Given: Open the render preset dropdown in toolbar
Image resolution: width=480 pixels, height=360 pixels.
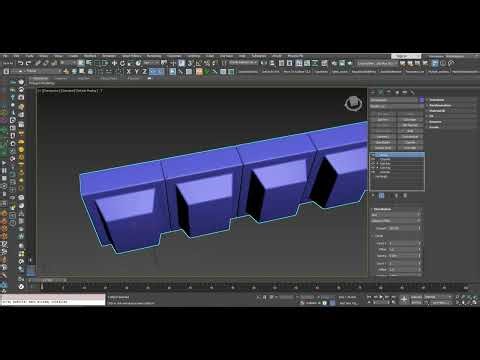Looking at the screenshot, I should (x=377, y=63).
